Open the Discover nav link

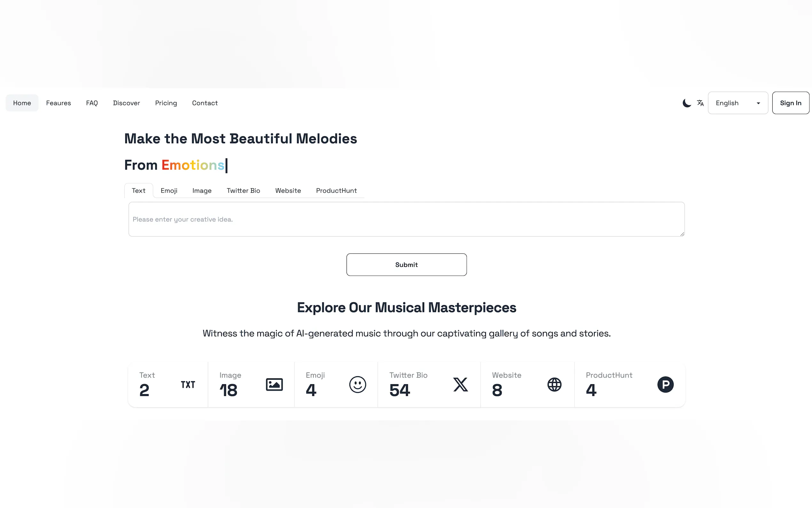(x=126, y=103)
